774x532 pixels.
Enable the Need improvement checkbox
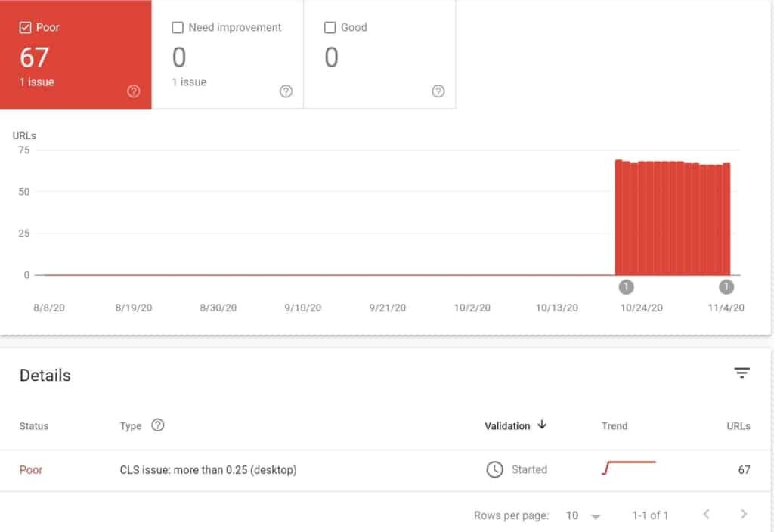click(178, 28)
